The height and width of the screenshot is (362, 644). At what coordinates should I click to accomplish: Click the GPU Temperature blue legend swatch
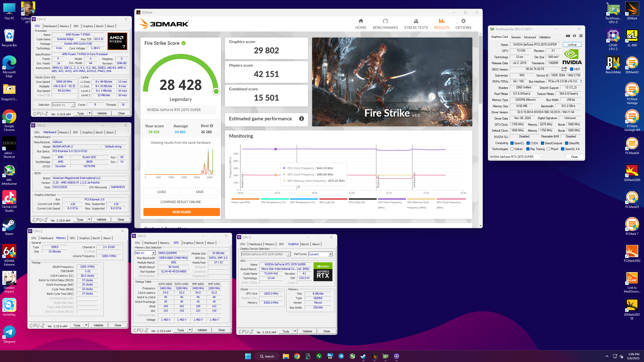pyautogui.click(x=304, y=199)
